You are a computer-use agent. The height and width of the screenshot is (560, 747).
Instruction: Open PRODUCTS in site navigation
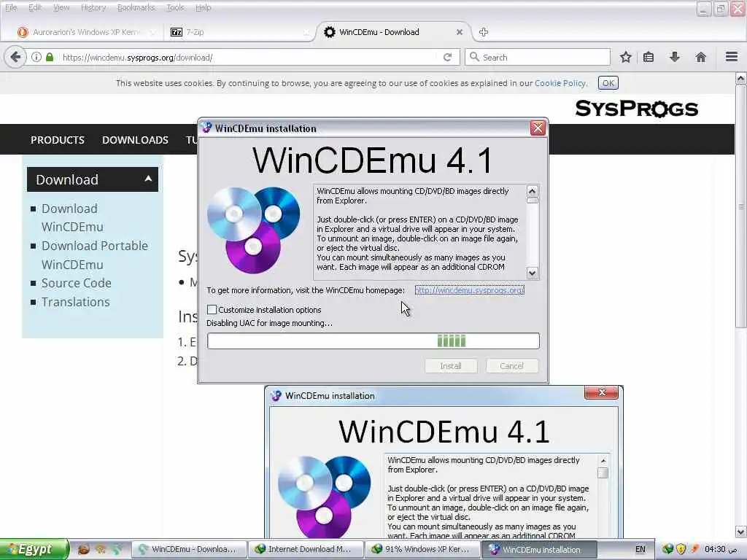(x=57, y=140)
